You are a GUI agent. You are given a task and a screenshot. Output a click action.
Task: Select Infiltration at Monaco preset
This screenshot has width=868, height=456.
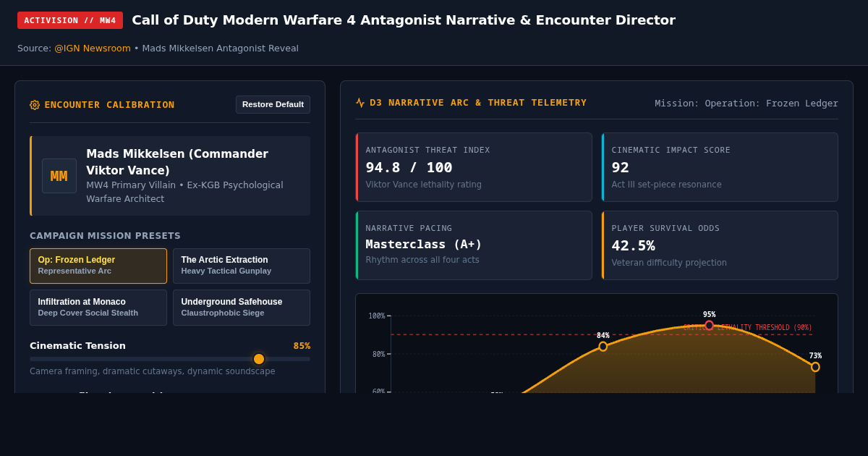coord(98,308)
